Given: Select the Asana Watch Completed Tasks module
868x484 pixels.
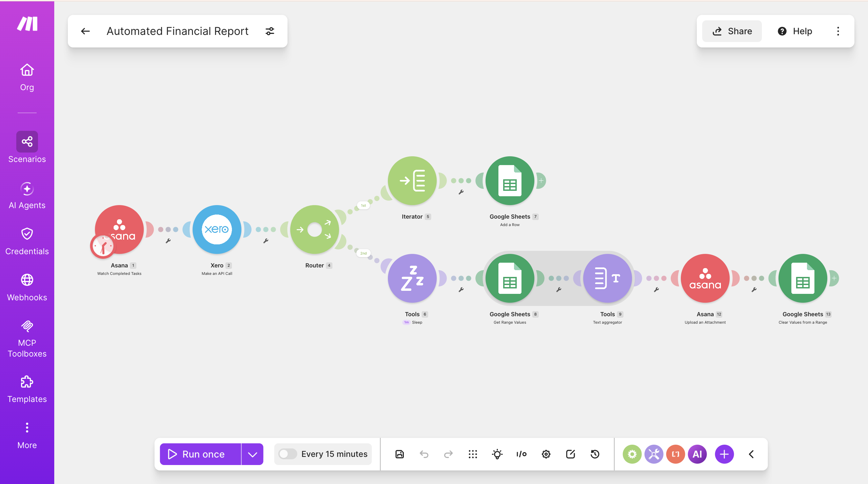Looking at the screenshot, I should click(x=119, y=229).
